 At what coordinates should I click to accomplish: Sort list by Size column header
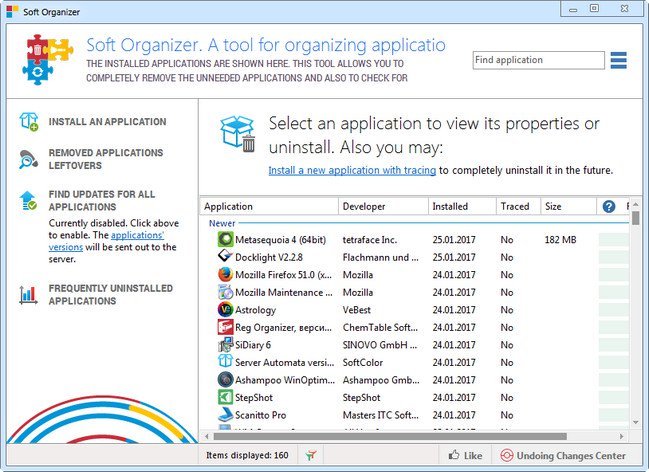[x=569, y=207]
